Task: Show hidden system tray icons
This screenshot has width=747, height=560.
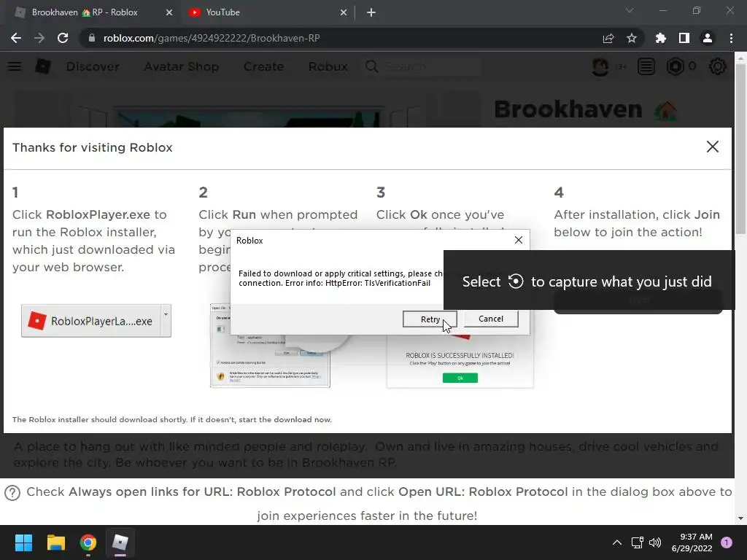Action: click(616, 542)
